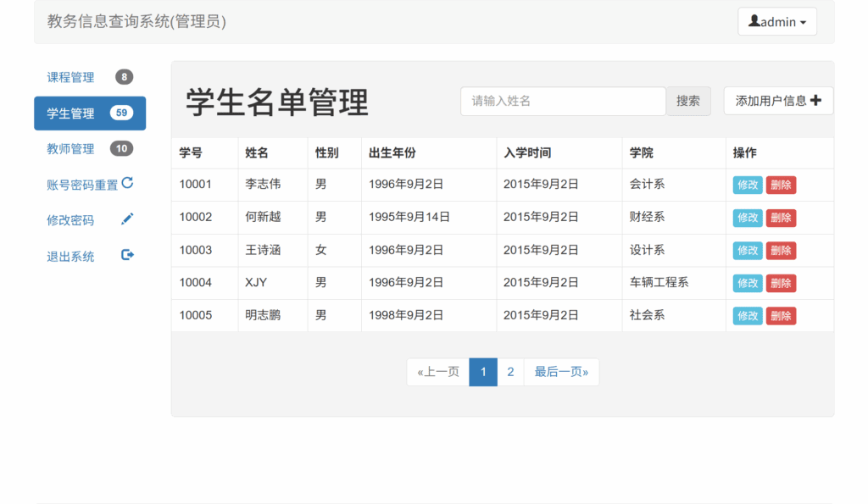Click the plus icon on 添加用户信息 button
The height and width of the screenshot is (504, 868).
pyautogui.click(x=815, y=100)
